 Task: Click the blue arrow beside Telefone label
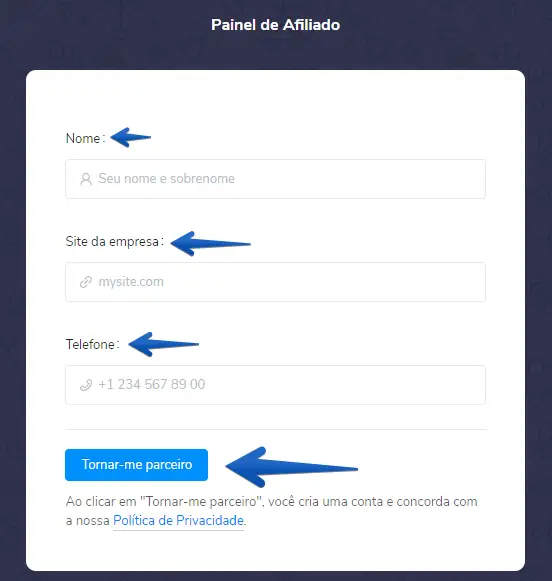pyautogui.click(x=163, y=344)
